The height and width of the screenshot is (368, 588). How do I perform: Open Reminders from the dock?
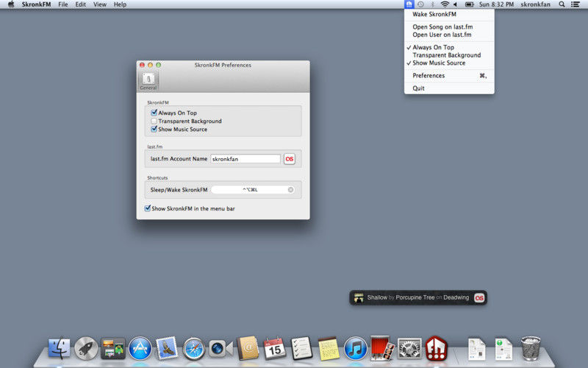click(x=301, y=348)
